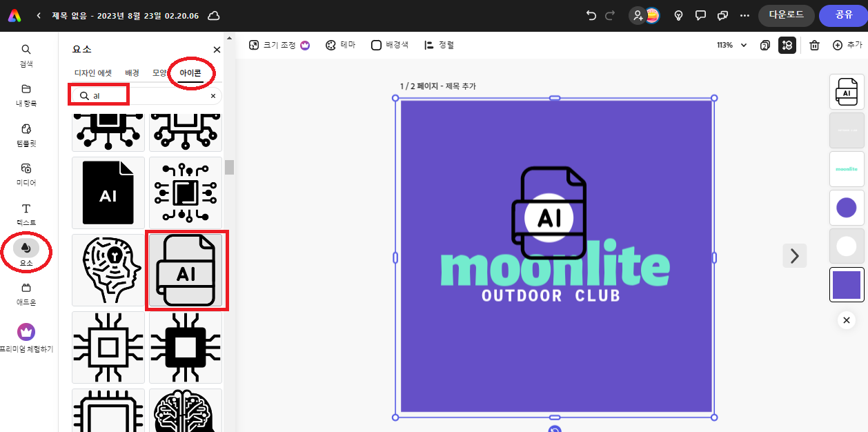The image size is (868, 432).
Task: Select the brain head with lightbulb icon
Action: pos(108,270)
